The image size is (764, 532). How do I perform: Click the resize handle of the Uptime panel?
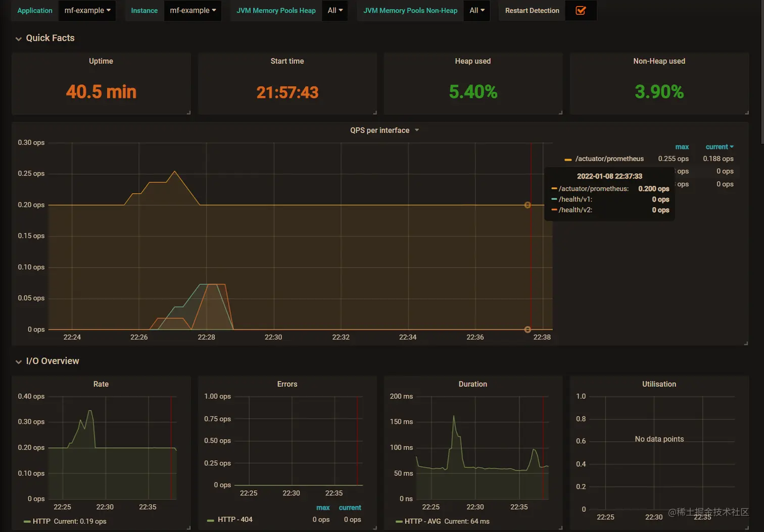click(188, 112)
